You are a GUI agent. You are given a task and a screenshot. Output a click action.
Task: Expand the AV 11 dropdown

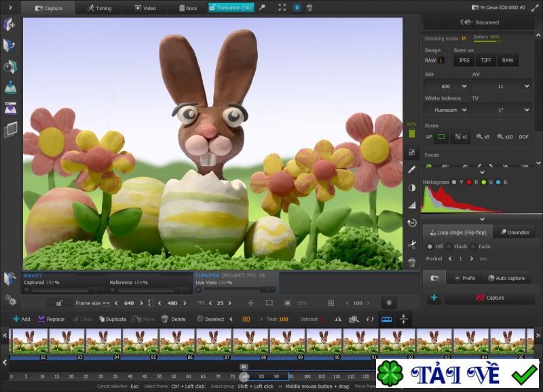tap(501, 87)
